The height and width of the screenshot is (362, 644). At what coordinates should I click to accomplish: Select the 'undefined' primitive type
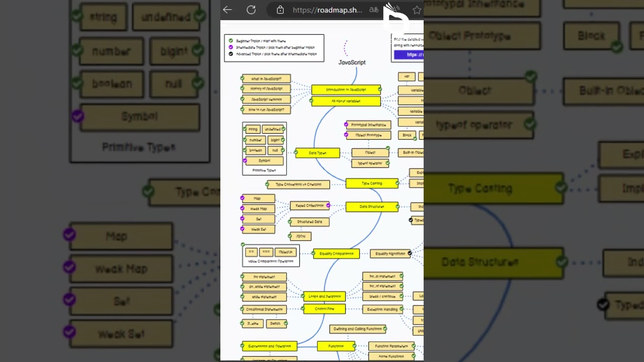[x=273, y=129]
